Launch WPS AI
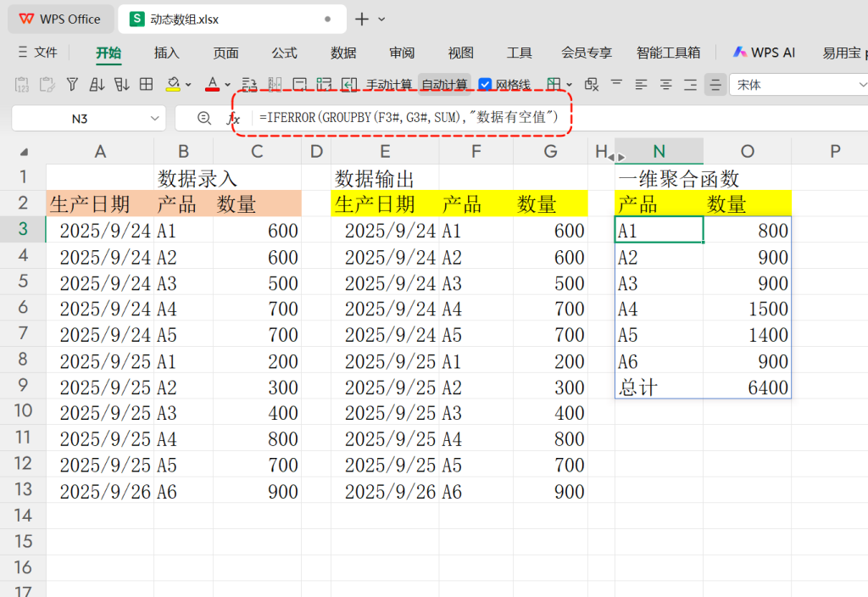 (764, 53)
